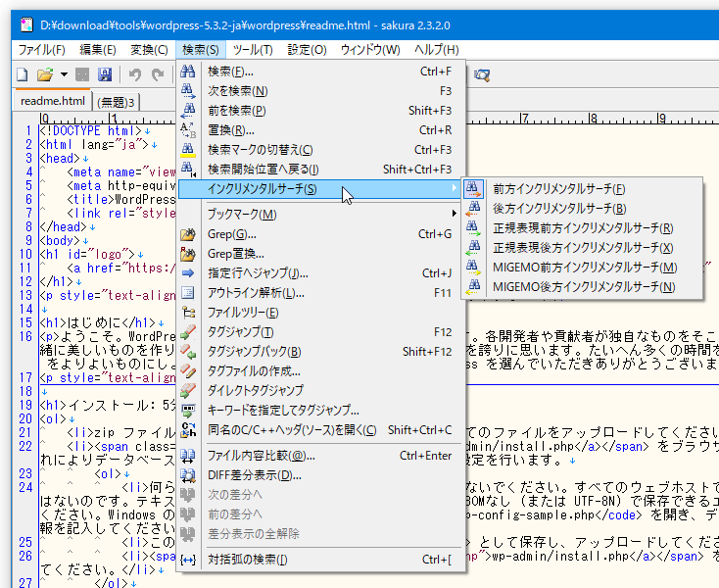Image resolution: width=719 pixels, height=588 pixels.
Task: Open the ファイル(F) menu
Action: point(42,50)
